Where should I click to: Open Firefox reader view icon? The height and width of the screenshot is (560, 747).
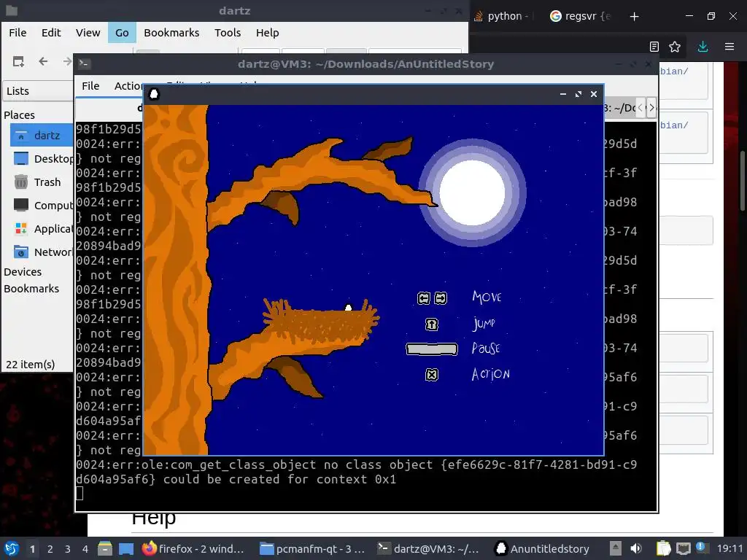click(x=654, y=47)
